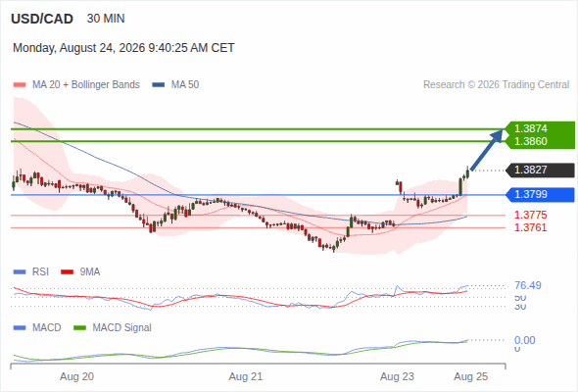Click the red support level 1.3775
This screenshot has width=578, height=392.
pyautogui.click(x=530, y=215)
